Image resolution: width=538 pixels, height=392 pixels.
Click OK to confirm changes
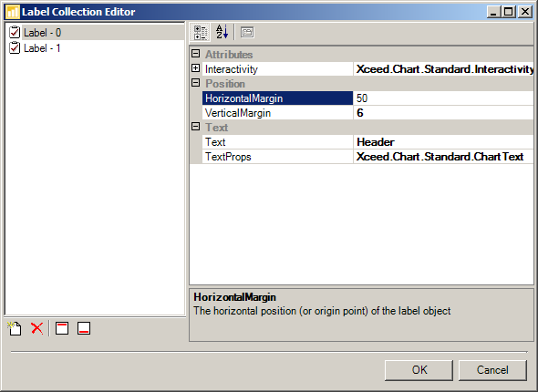click(419, 370)
